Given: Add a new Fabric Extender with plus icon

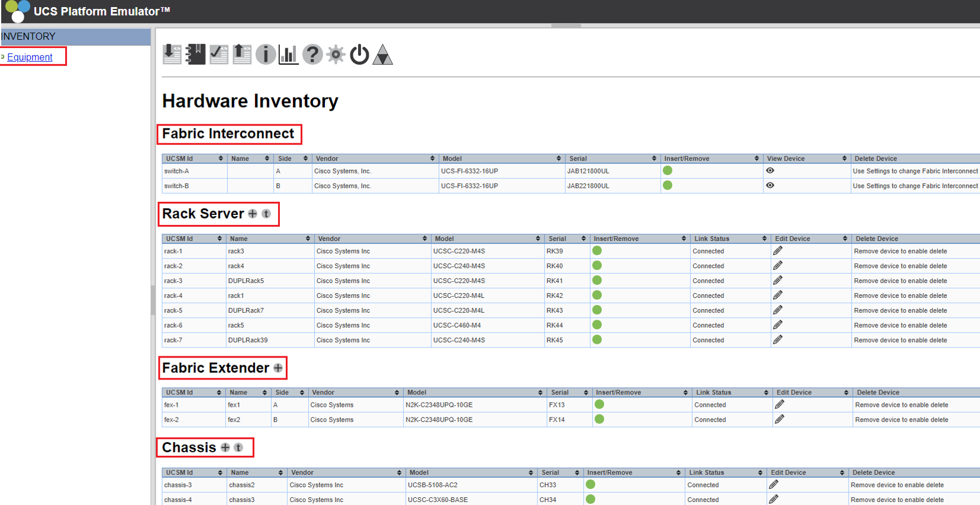Looking at the screenshot, I should 278,368.
